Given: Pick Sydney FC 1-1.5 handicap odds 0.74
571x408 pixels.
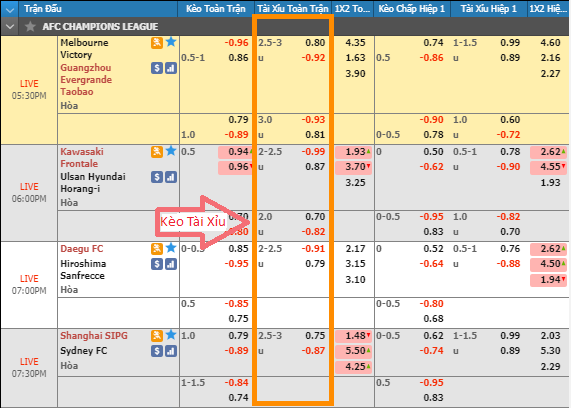Looking at the screenshot, I should [x=238, y=398].
